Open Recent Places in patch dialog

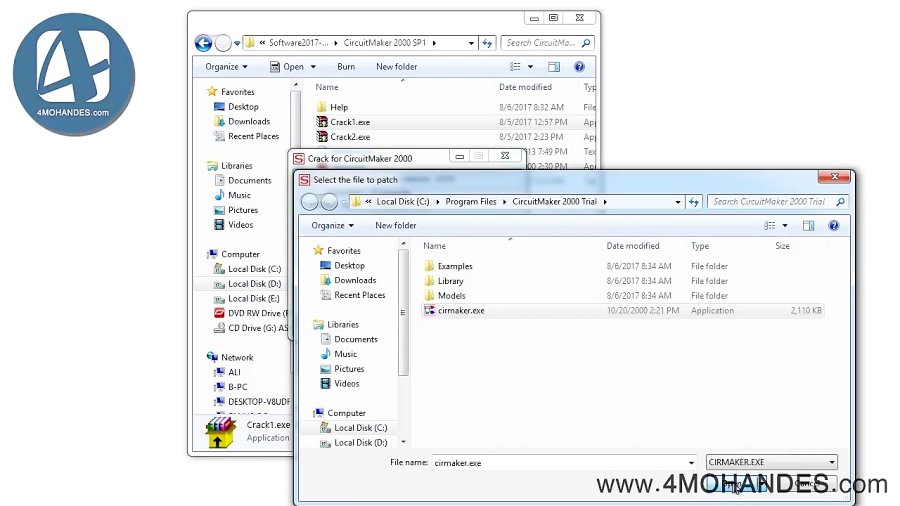[359, 295]
